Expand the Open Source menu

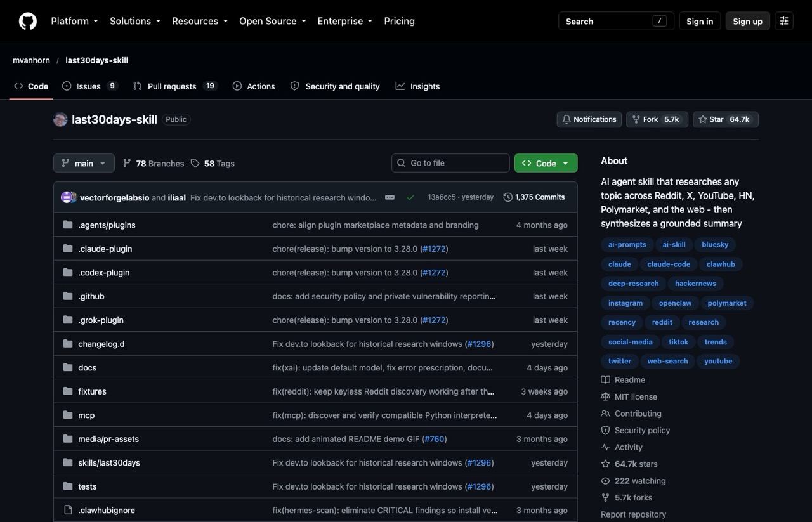273,21
